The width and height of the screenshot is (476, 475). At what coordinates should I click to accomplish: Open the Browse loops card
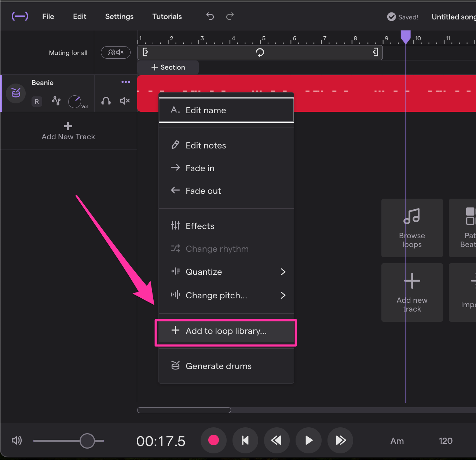coord(412,228)
